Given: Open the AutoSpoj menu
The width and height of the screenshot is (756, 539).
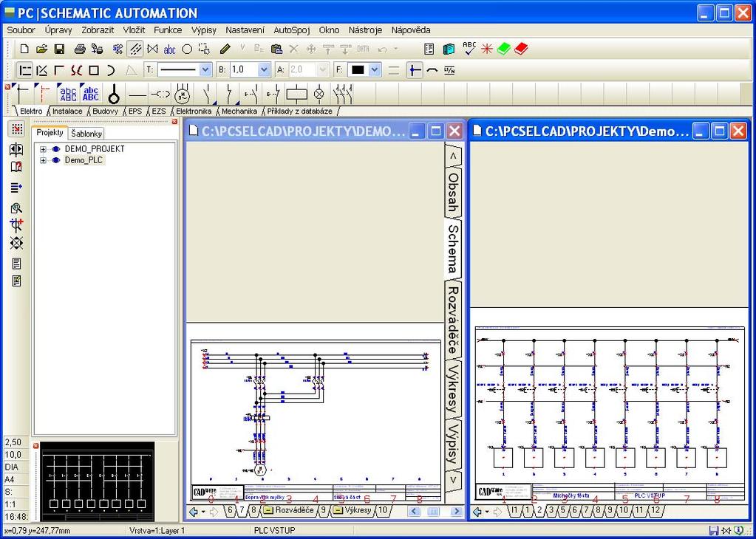Looking at the screenshot, I should 292,30.
